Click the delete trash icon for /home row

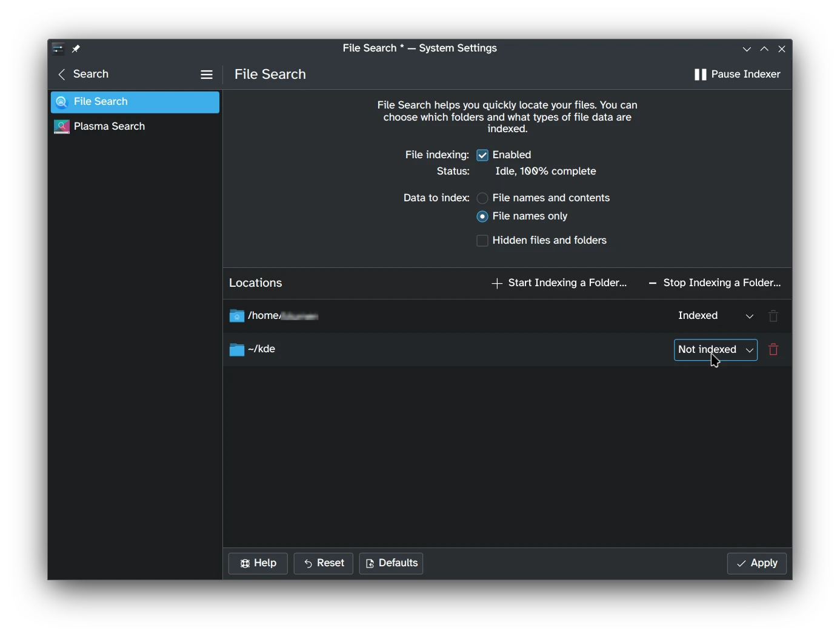click(773, 316)
